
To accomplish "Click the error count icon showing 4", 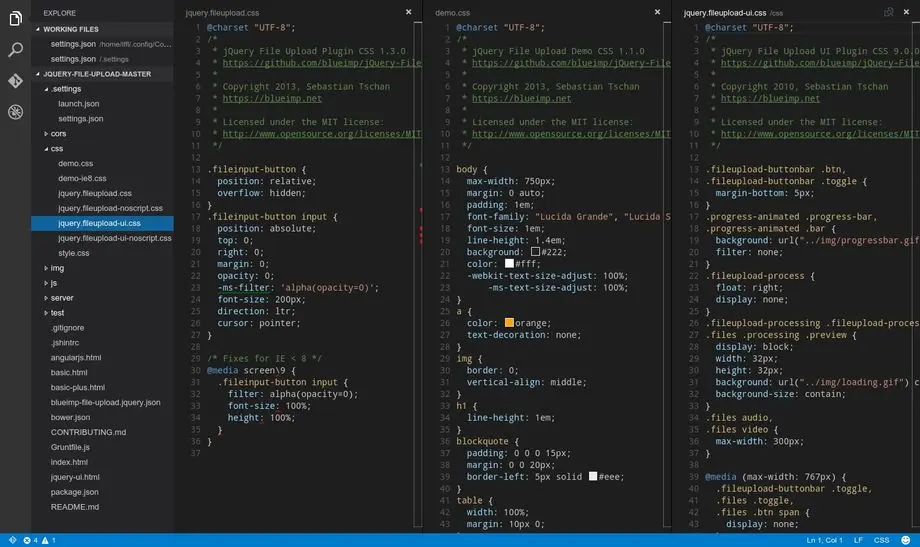I will pyautogui.click(x=30, y=540).
